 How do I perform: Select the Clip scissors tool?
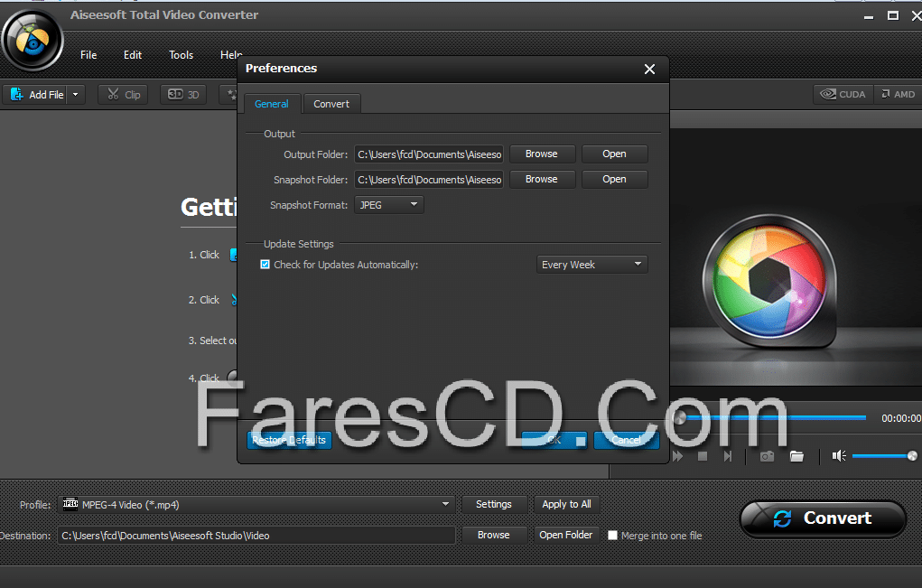[124, 95]
